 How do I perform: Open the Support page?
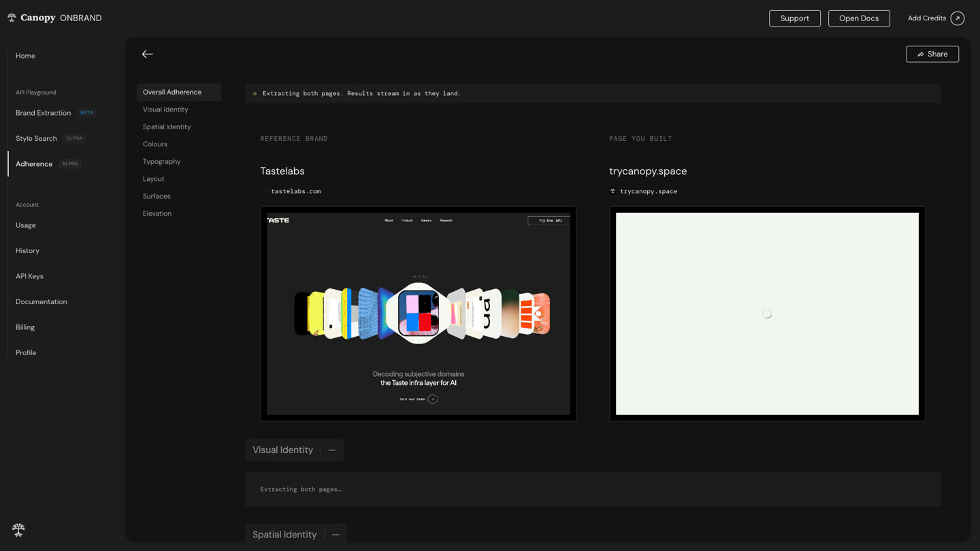(795, 18)
